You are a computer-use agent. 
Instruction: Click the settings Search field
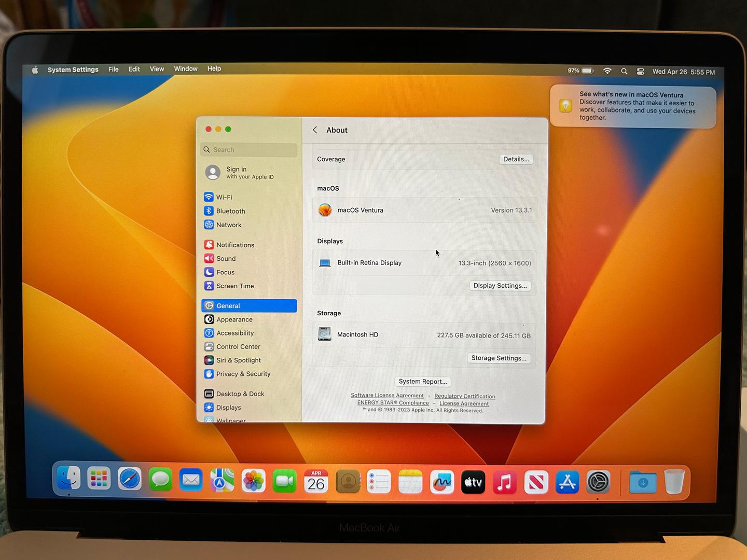(x=248, y=149)
